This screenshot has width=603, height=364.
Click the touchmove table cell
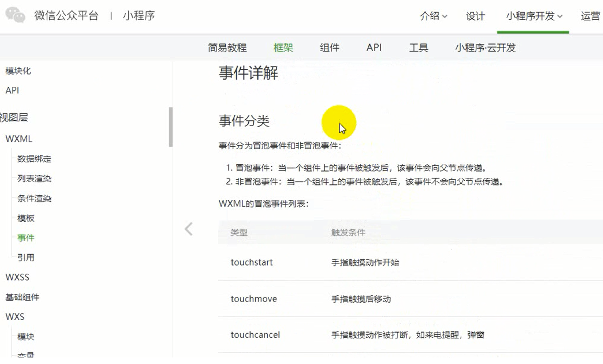(254, 299)
